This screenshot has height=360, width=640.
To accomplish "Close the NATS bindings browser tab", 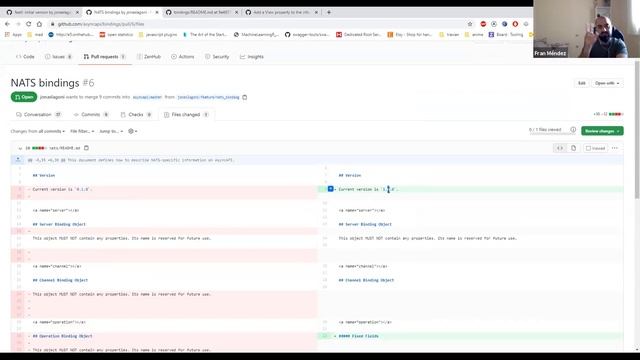I will (x=157, y=13).
